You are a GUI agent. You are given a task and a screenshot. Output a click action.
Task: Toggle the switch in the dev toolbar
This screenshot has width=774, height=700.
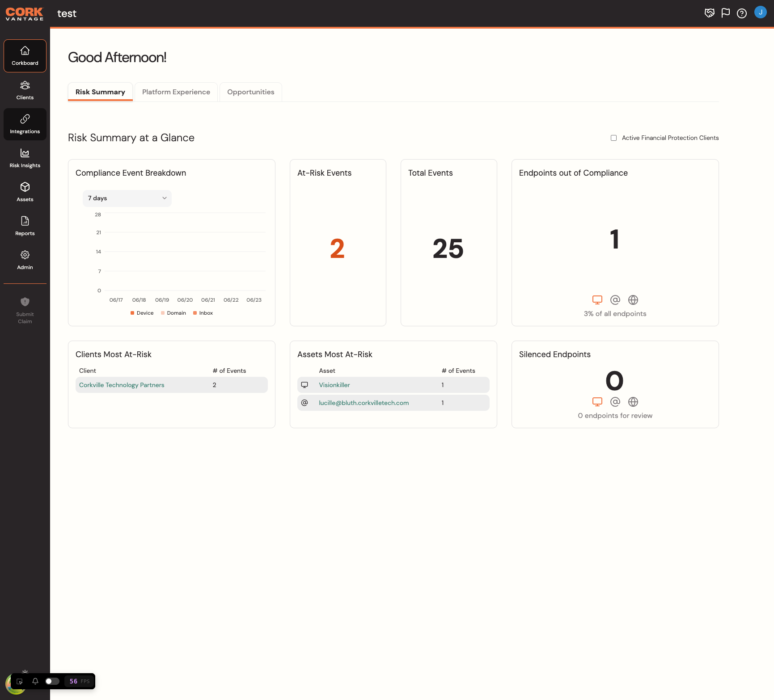pos(52,681)
